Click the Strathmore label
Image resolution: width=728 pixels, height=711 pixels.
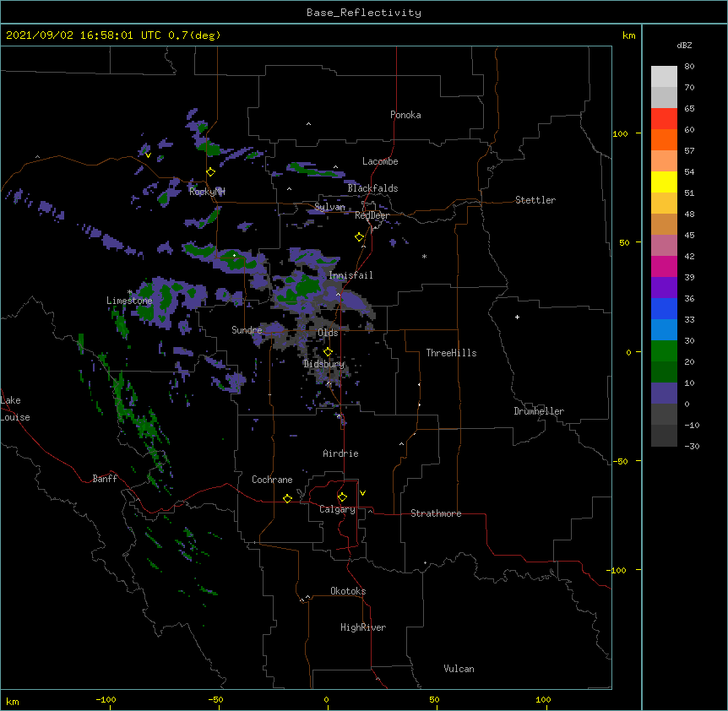pos(436,513)
